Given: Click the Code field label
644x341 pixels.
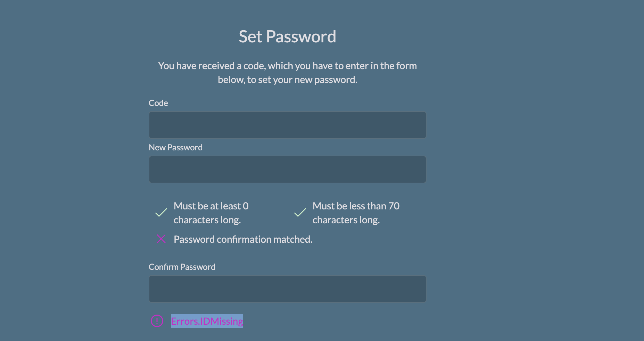Looking at the screenshot, I should pyautogui.click(x=158, y=103).
